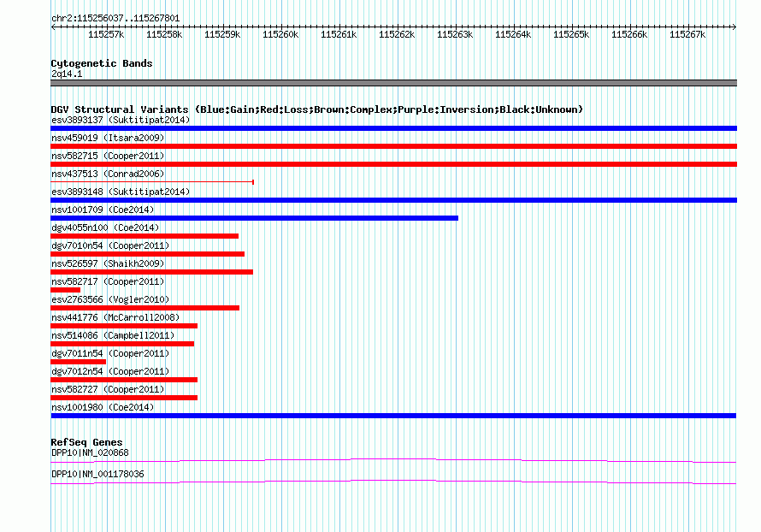Viewport: 761px width, 532px height.
Task: Click the dgv7012n54 (Cooper2011) red bar
Action: pyautogui.click(x=124, y=380)
